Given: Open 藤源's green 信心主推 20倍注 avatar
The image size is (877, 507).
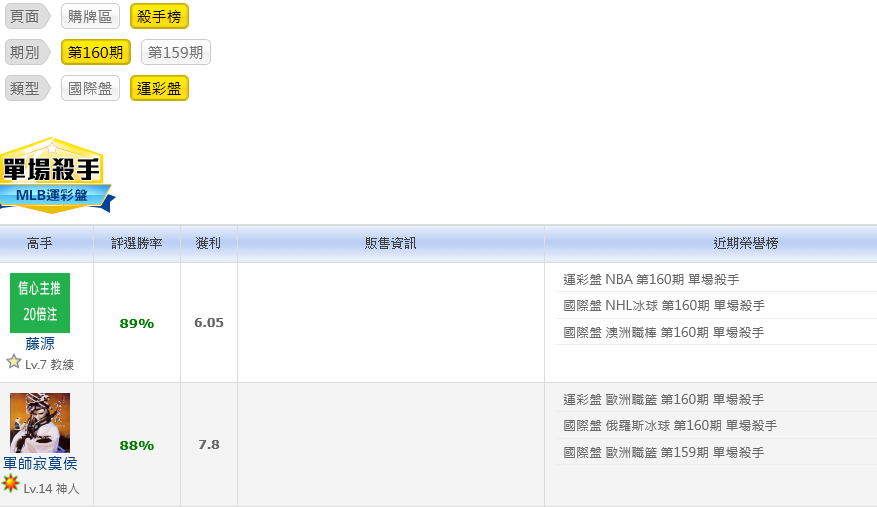Looking at the screenshot, I should 40,303.
